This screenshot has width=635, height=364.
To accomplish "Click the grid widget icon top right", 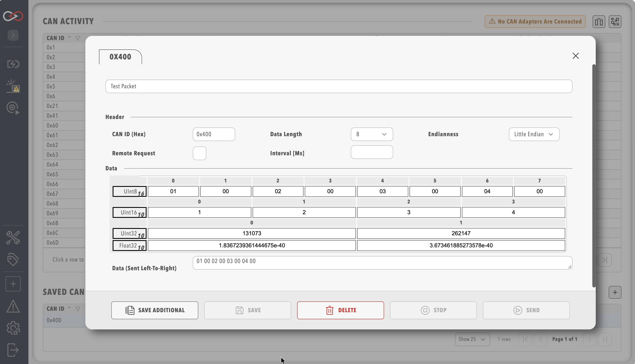I will coord(615,21).
